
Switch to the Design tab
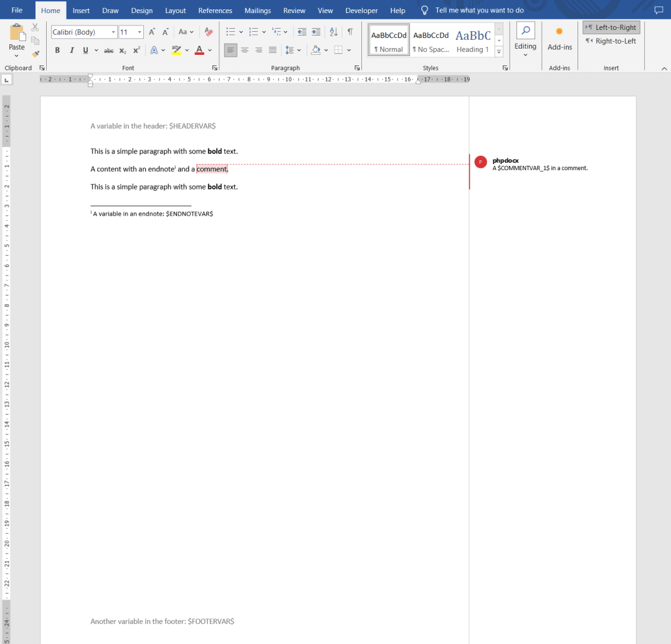[141, 11]
